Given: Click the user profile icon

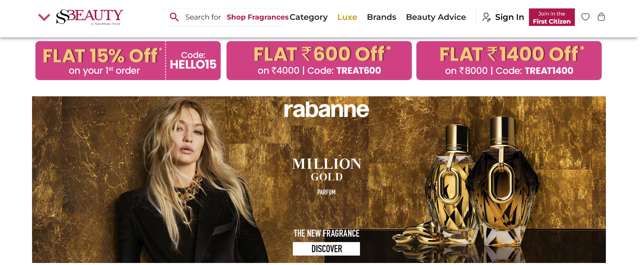Looking at the screenshot, I should click(486, 17).
